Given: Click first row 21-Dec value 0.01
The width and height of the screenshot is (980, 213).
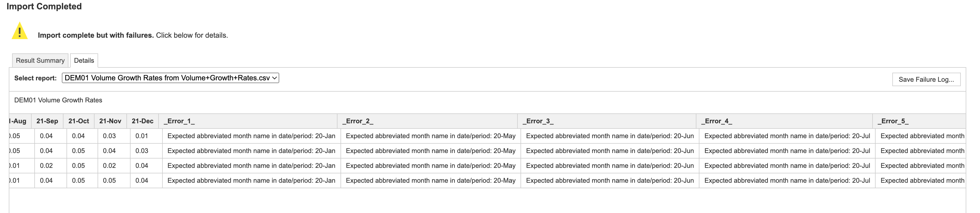Looking at the screenshot, I should [x=142, y=136].
